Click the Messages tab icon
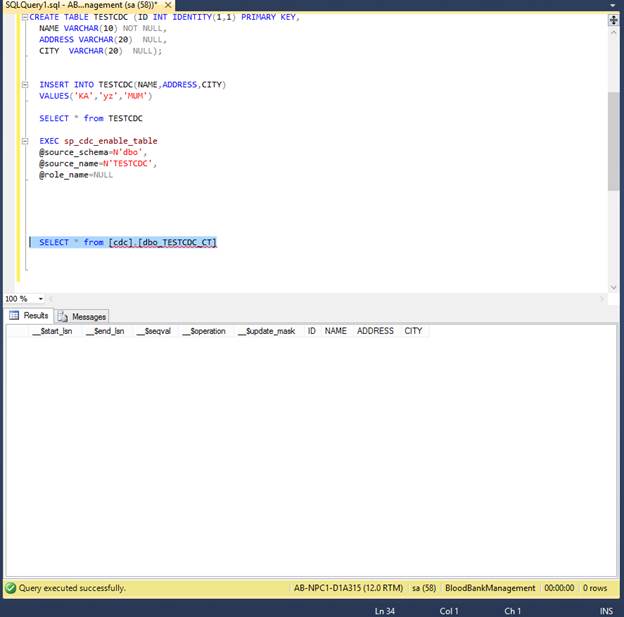Viewport: 624px width, 617px height. point(62,316)
